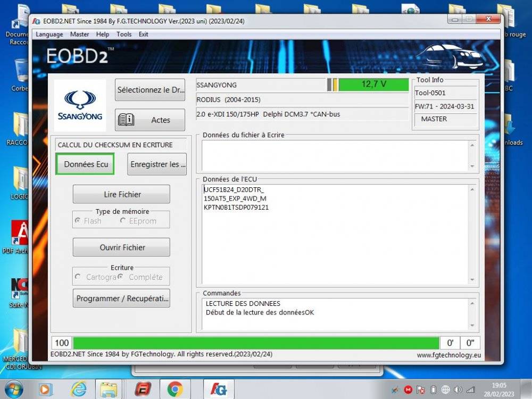Open FG Technology app in the taskbar
Viewport: 532px width, 399px height.
219,389
